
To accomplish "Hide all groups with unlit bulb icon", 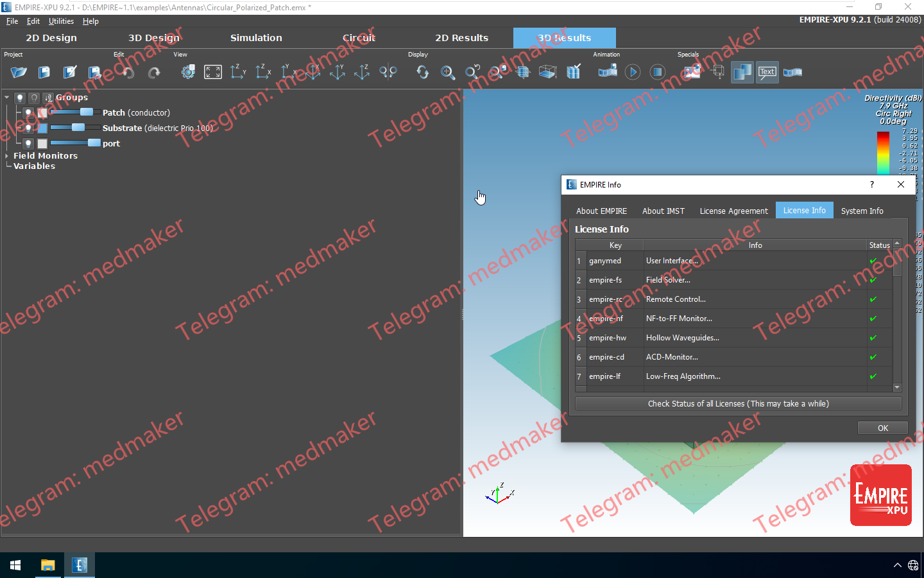I will [x=34, y=98].
